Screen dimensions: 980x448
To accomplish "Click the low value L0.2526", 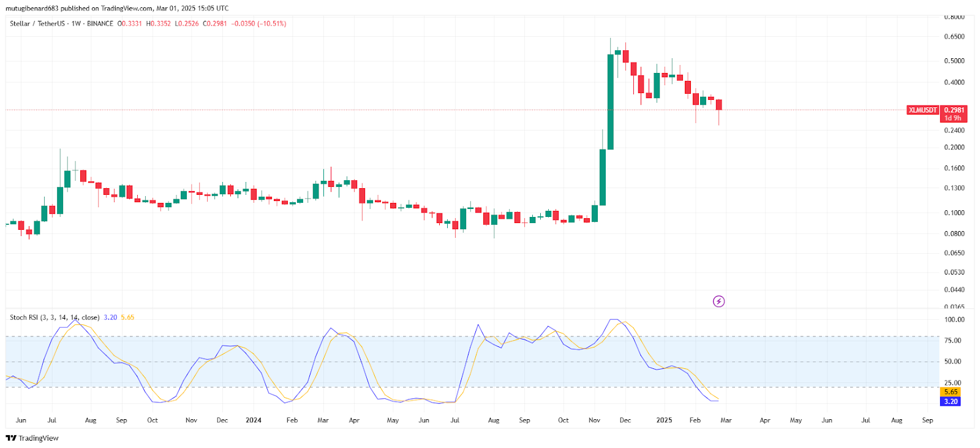I will coord(187,23).
